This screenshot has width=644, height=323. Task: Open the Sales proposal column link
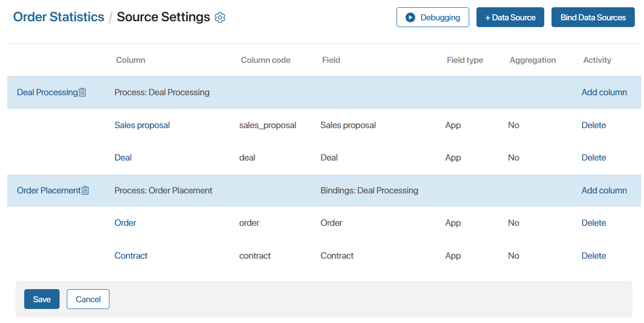click(x=142, y=125)
